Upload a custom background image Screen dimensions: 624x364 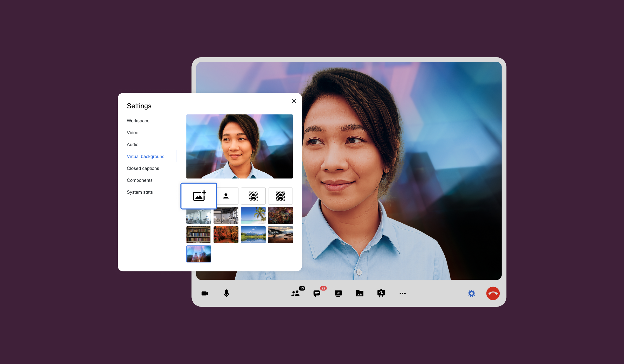[x=199, y=196]
